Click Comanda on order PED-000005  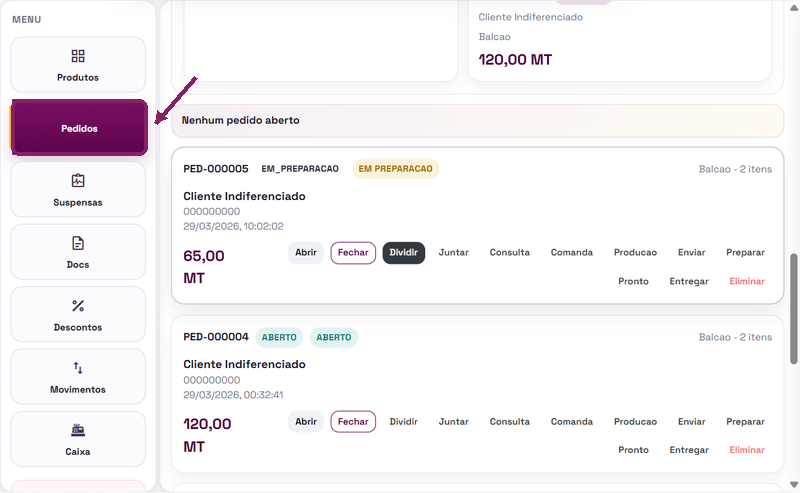point(572,253)
